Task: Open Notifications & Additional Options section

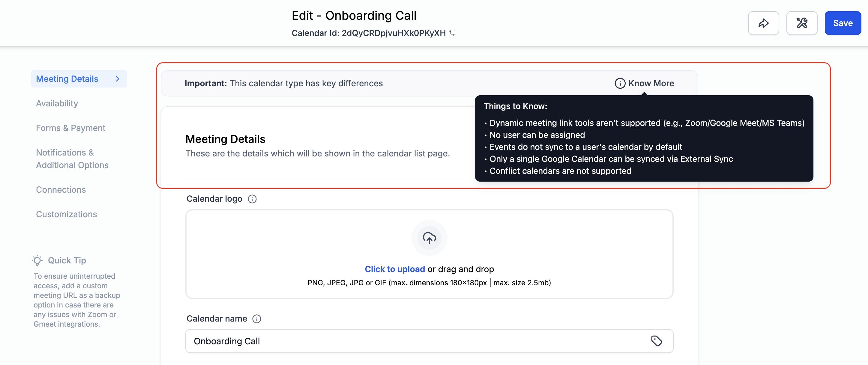Action: 72,159
